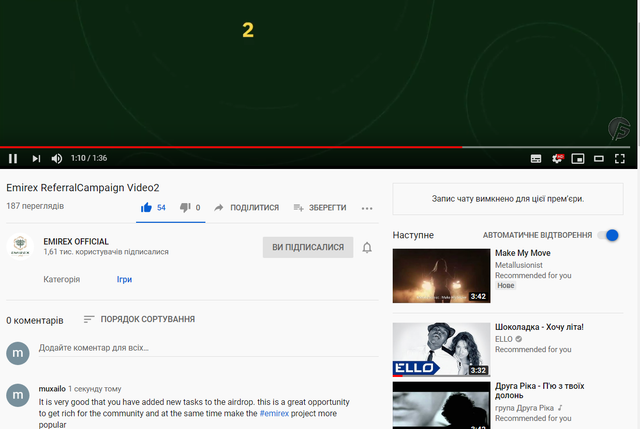Open EMIREX OFFICIAL channel name link
Screen dimensions: 640x429
point(76,242)
